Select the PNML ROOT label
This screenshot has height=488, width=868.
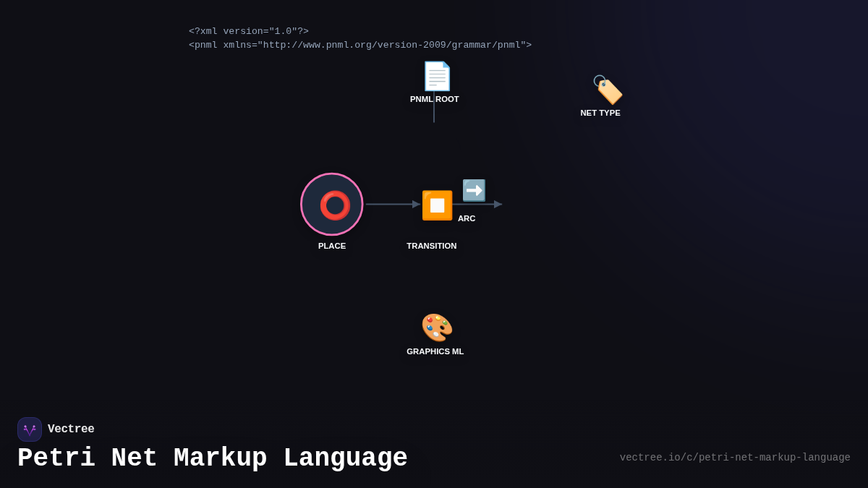coord(435,99)
